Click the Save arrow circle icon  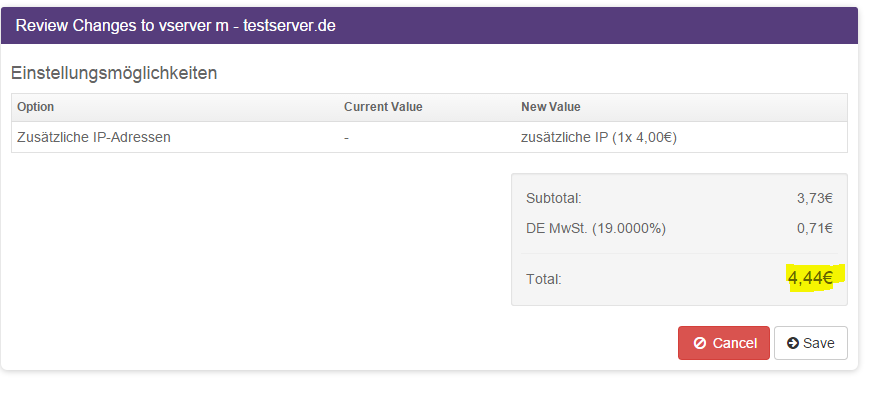pyautogui.click(x=792, y=343)
